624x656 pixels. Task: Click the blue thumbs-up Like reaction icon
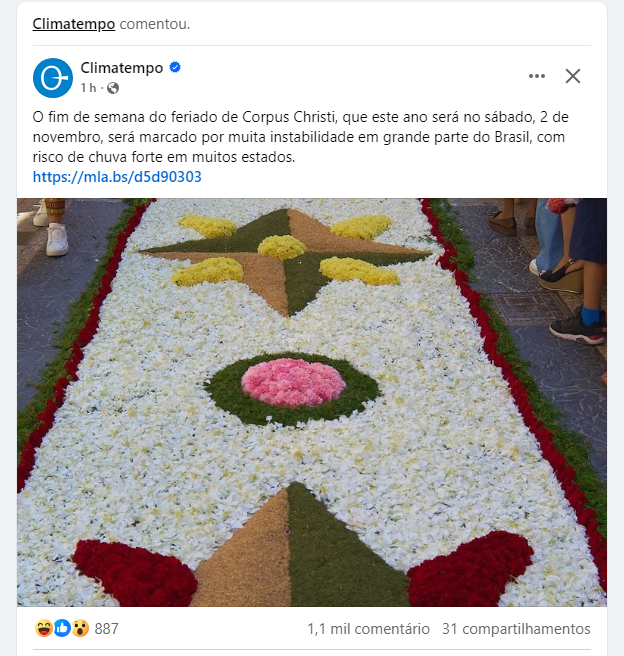click(x=62, y=628)
